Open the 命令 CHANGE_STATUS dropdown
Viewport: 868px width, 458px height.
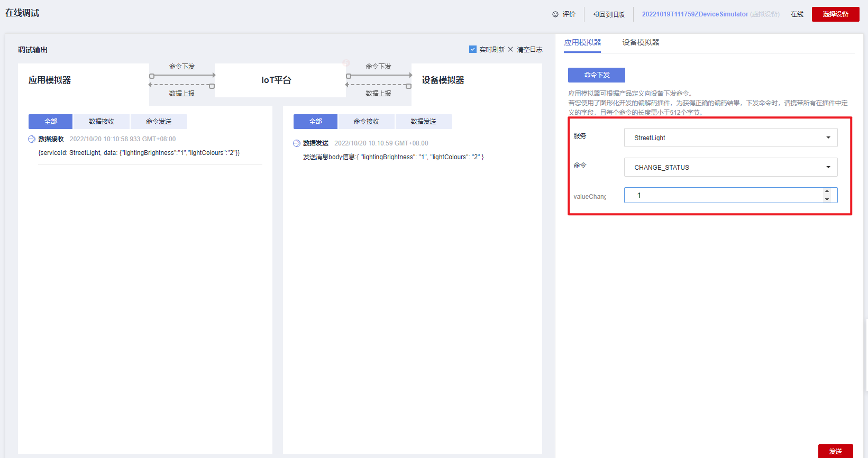click(730, 167)
